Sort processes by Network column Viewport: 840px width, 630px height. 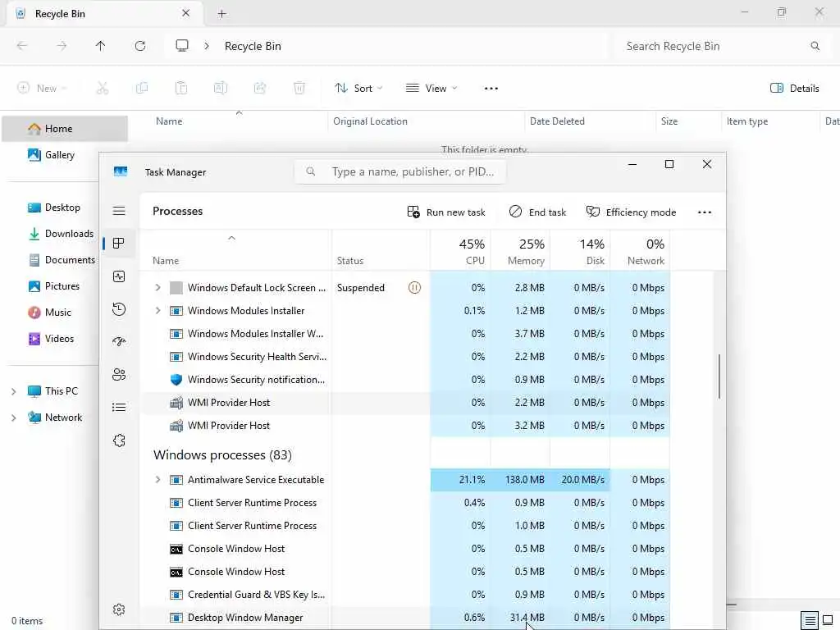[x=640, y=251]
